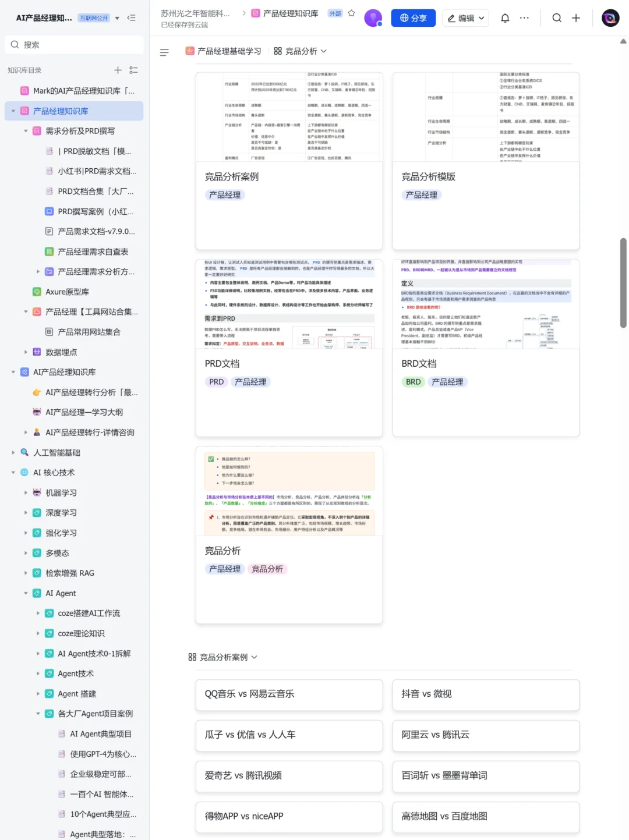Expand the coze搭建AI工作流 node
This screenshot has height=840, width=629.
(38, 613)
